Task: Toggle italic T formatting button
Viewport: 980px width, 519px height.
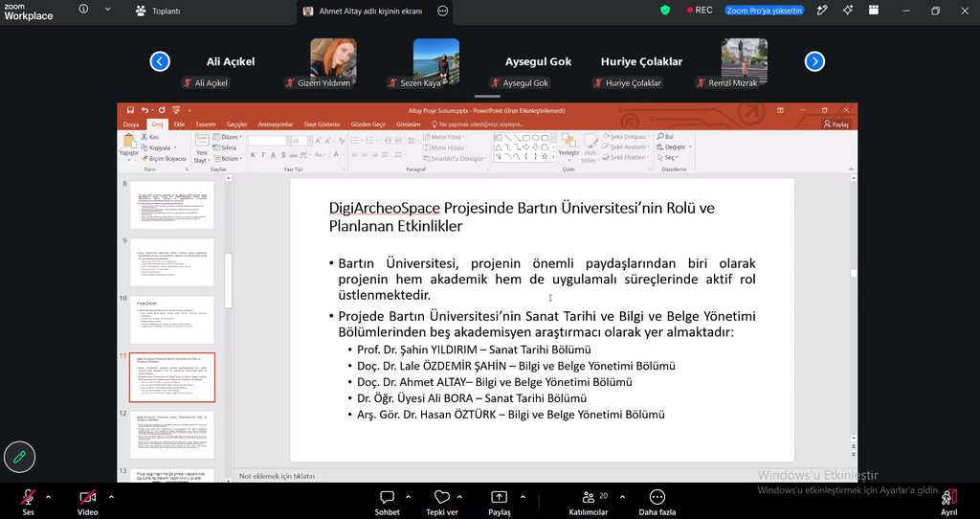Action: pos(262,155)
